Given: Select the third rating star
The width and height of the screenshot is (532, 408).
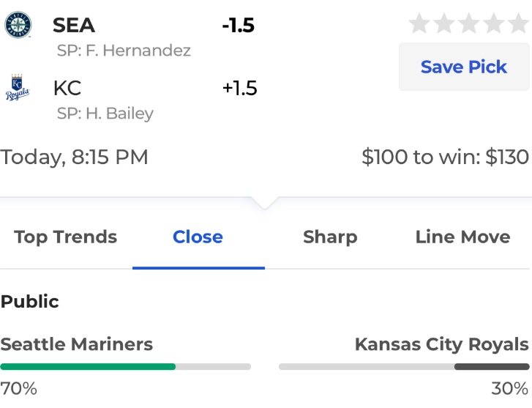Looking at the screenshot, I should pyautogui.click(x=469, y=23).
